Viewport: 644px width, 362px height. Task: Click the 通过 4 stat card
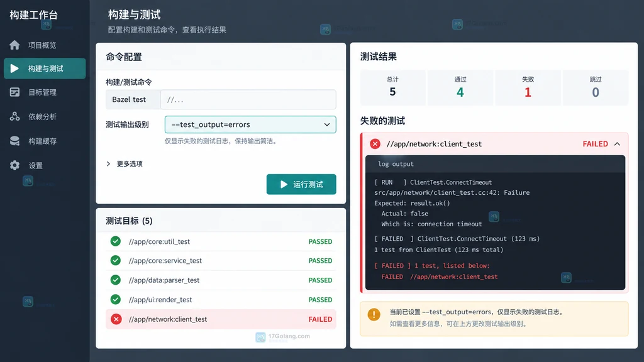(x=460, y=87)
